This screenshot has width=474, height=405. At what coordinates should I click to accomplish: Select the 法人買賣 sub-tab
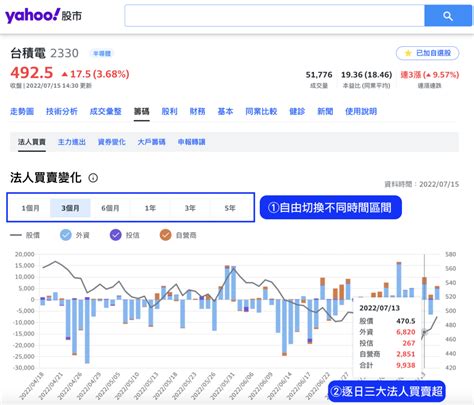32,142
